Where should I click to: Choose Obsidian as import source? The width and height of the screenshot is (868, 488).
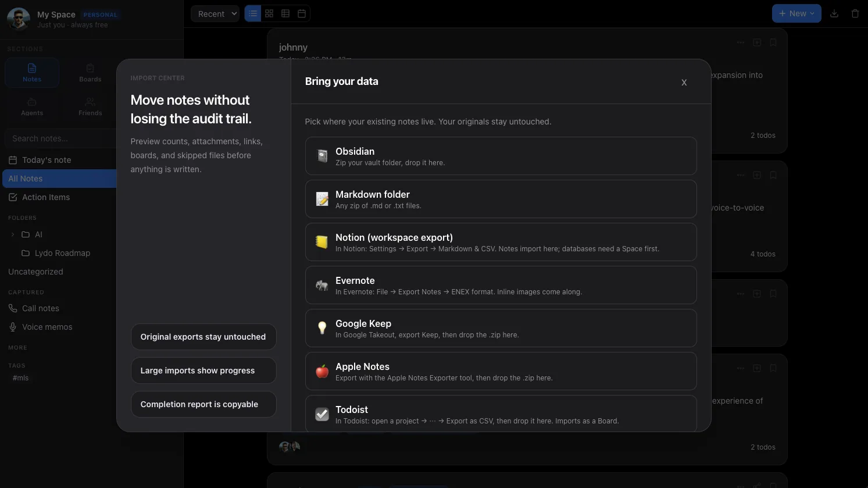click(x=501, y=156)
